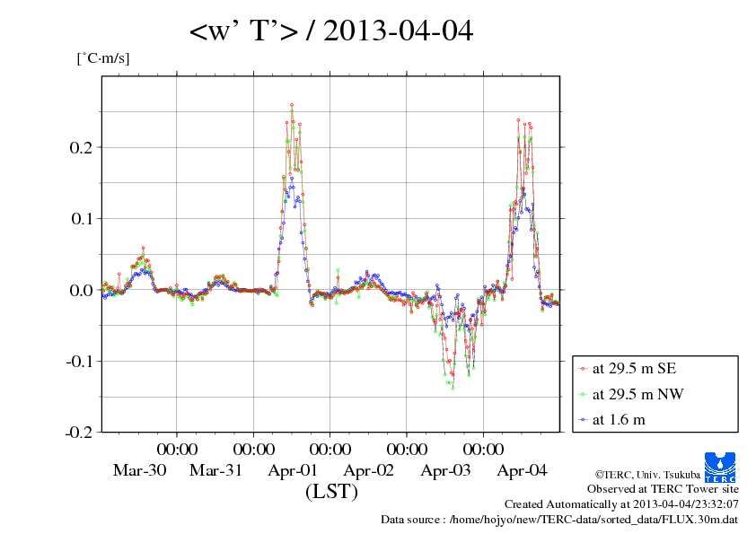Click the TERC logo icon

pos(720,467)
